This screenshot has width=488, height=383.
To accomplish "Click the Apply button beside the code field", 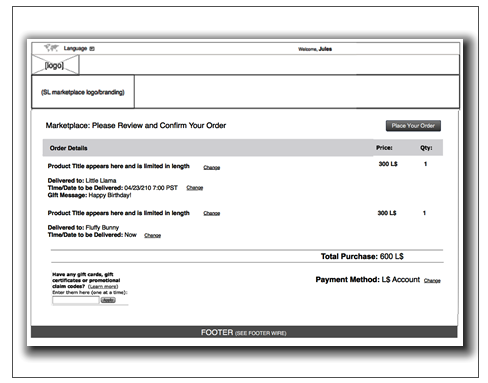I will (x=108, y=300).
